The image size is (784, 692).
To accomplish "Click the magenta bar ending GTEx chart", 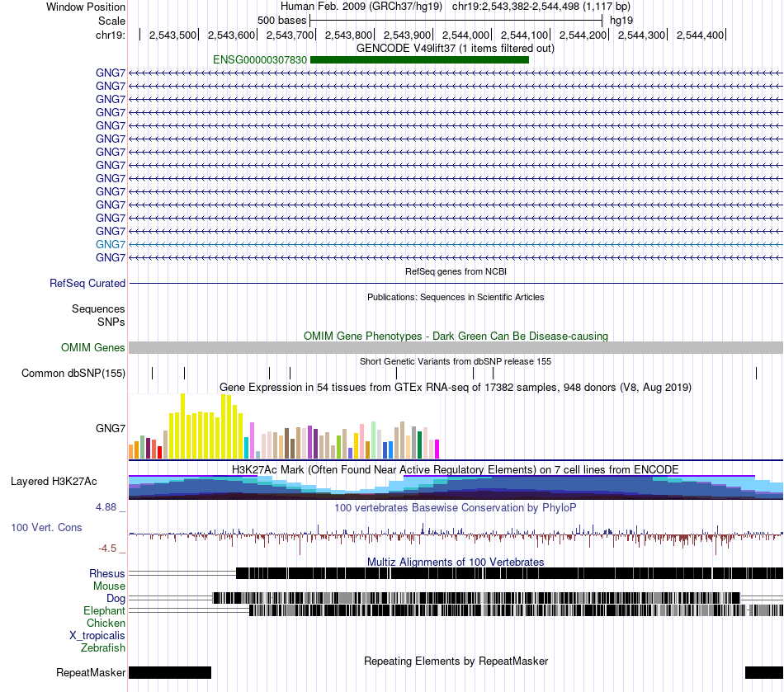I will [x=437, y=450].
